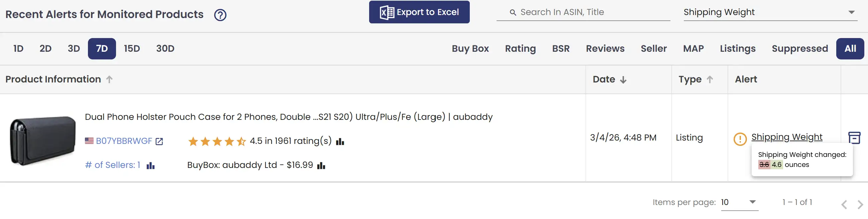This screenshot has height=219, width=868.
Task: Select the Suppressed alert filter tab
Action: (x=799, y=49)
